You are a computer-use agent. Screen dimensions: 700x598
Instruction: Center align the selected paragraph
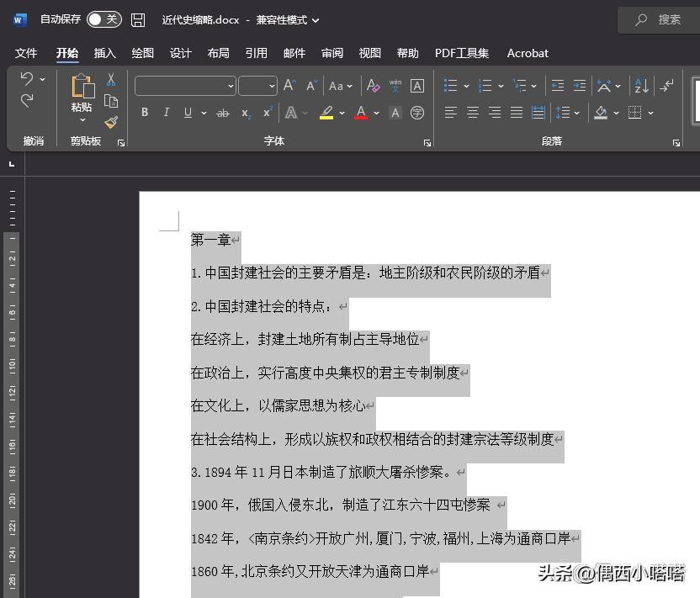click(x=473, y=112)
